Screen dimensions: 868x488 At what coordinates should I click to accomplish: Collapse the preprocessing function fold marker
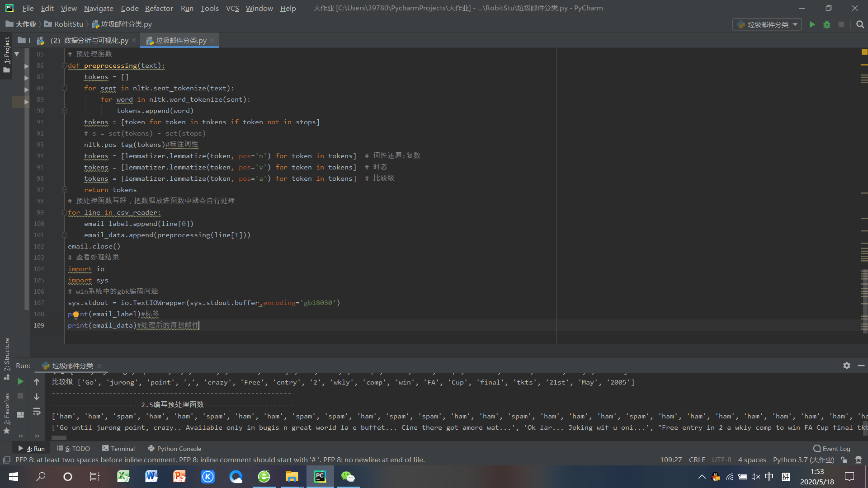point(64,66)
